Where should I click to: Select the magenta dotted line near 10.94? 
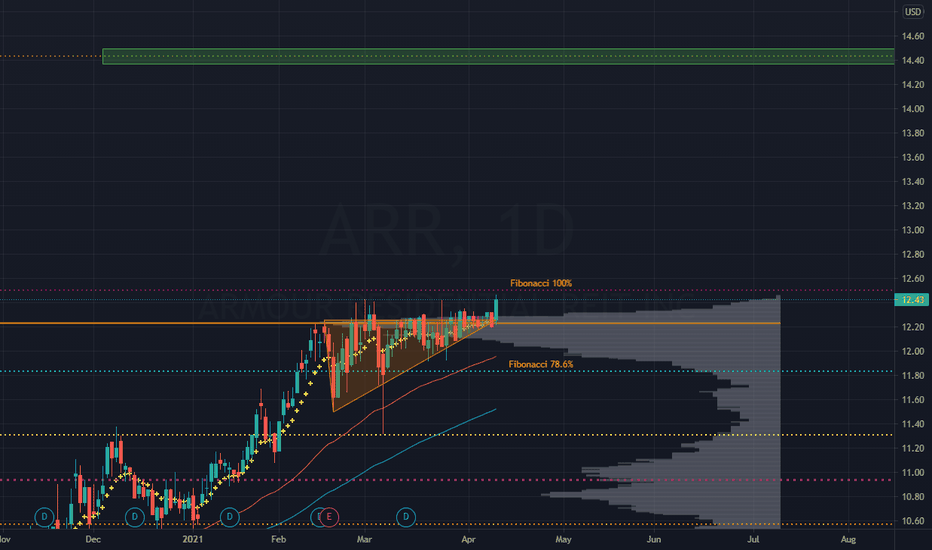pyautogui.click(x=446, y=480)
